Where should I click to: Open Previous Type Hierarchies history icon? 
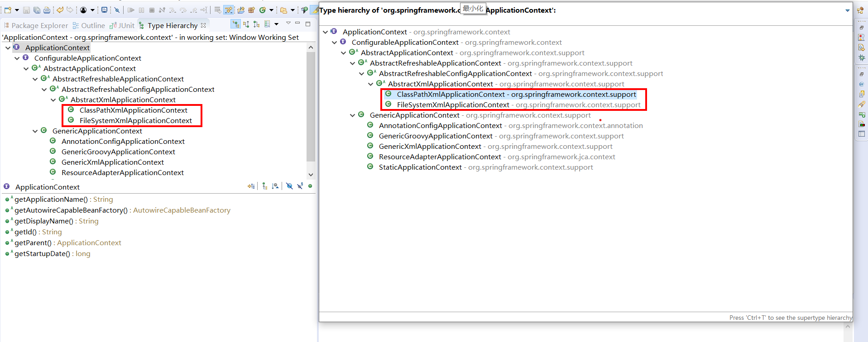pos(267,24)
